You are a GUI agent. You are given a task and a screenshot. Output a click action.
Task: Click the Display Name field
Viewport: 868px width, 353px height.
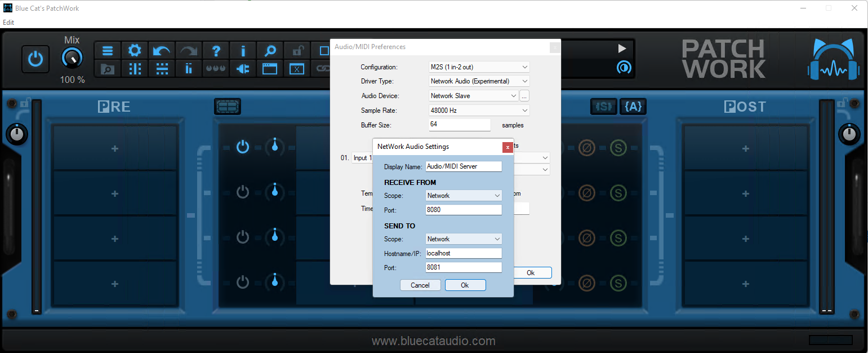tap(464, 166)
